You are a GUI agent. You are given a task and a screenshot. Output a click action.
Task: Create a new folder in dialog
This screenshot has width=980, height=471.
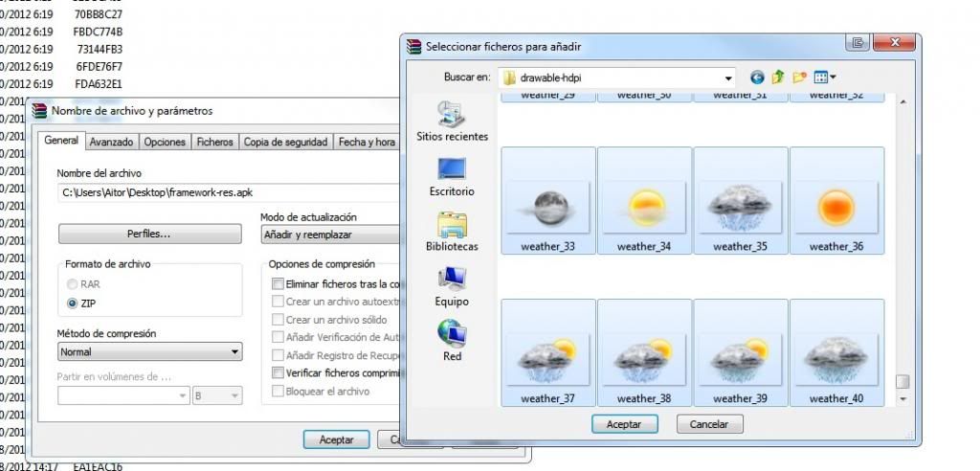click(x=799, y=77)
